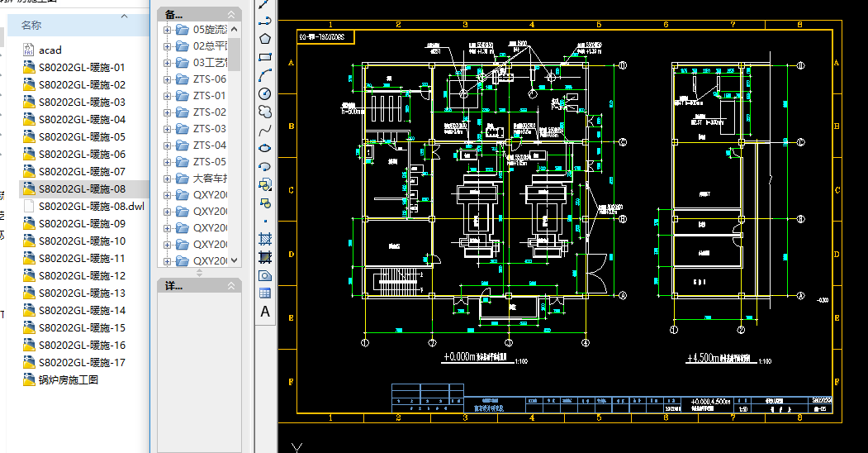Expand the 05旋流 tree node
The height and width of the screenshot is (453, 868).
coord(167,30)
